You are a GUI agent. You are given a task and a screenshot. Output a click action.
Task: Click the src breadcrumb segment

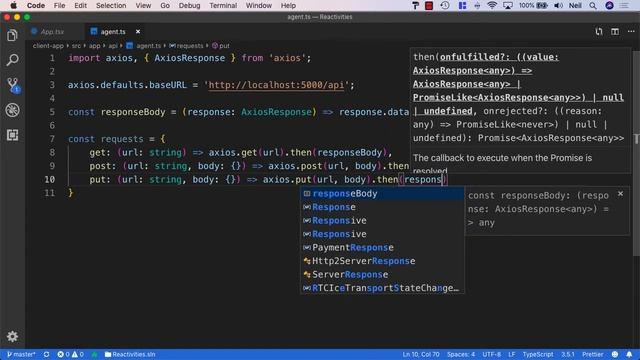(x=76, y=46)
